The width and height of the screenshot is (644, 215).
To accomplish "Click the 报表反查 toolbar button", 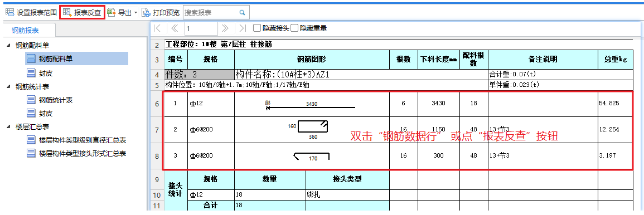I will 82,12.
